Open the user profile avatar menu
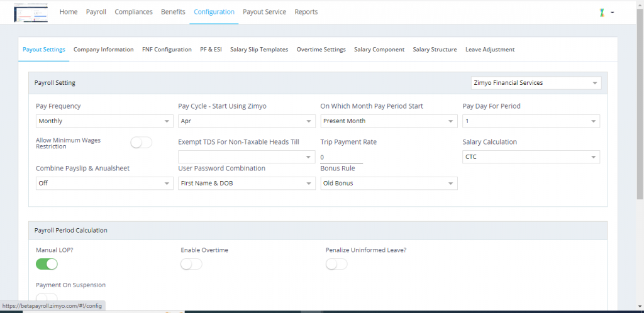This screenshot has height=313, width=644. 606,13
